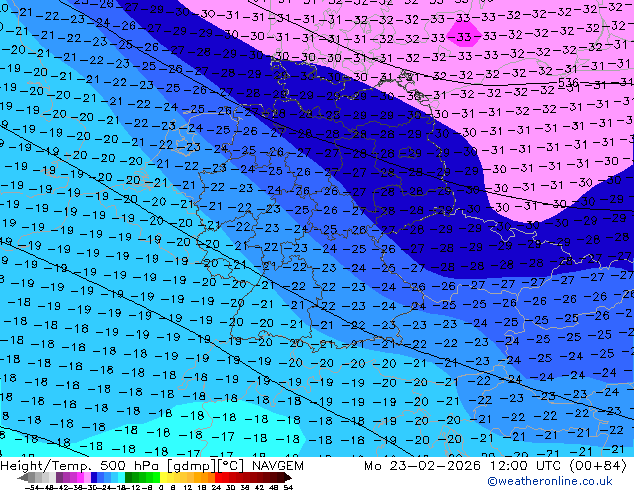634x490 pixels.
Task: Click the (00+84) forecast hour label
Action: [x=598, y=466]
